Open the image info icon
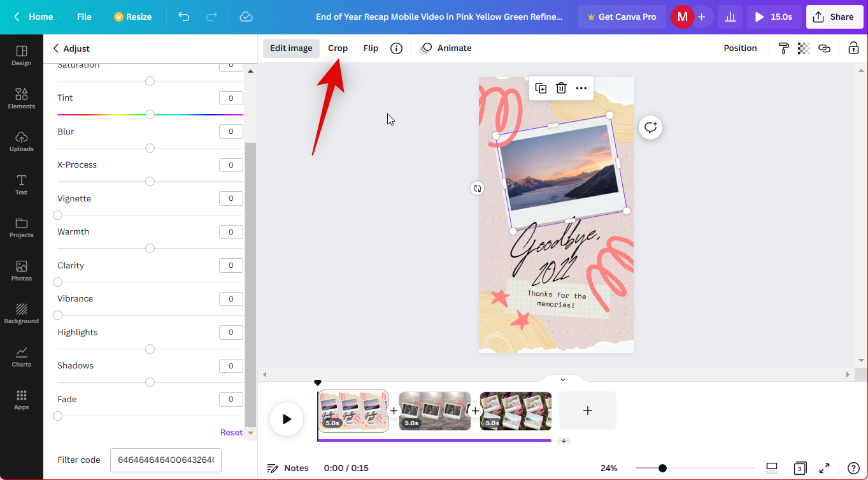The image size is (868, 480). pyautogui.click(x=396, y=48)
